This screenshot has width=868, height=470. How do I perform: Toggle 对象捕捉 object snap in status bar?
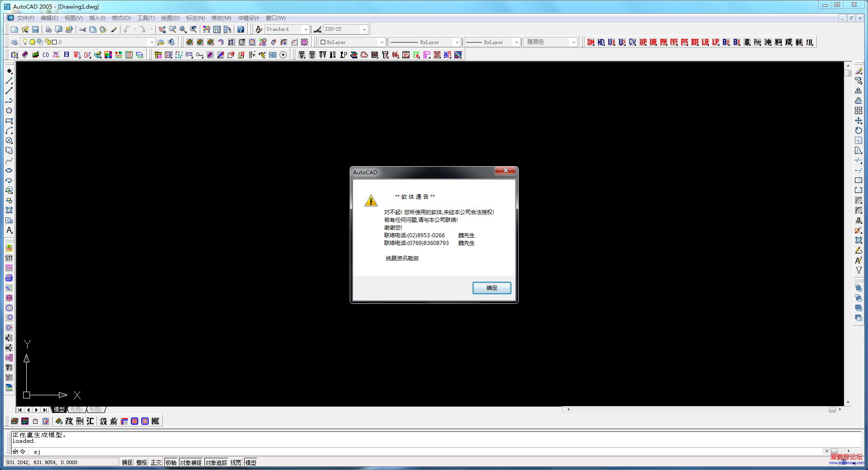(x=191, y=462)
